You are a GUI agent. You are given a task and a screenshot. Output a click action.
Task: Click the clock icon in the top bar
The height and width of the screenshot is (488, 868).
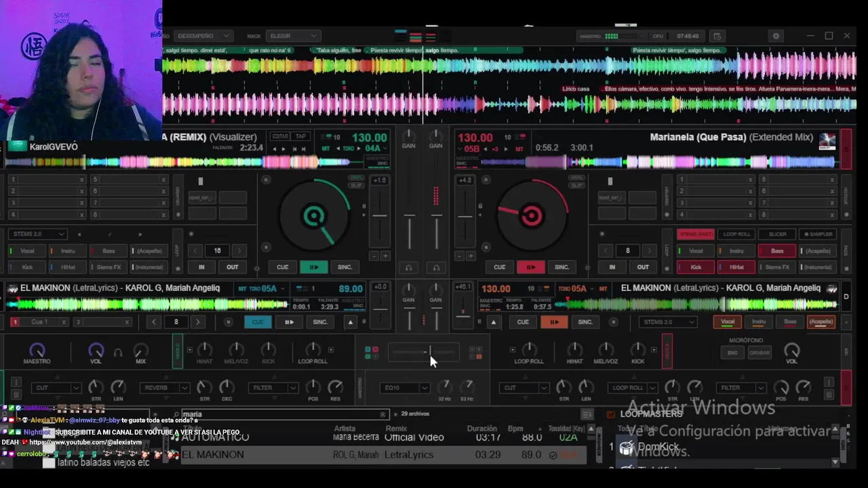tap(717, 36)
